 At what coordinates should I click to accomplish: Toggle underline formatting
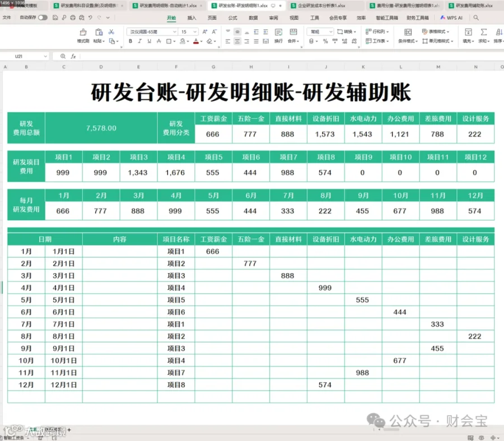coord(149,41)
